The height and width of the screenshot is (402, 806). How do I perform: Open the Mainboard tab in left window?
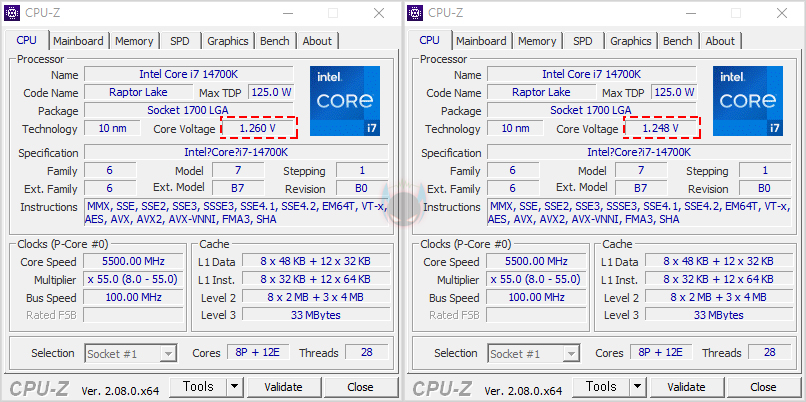tap(78, 41)
